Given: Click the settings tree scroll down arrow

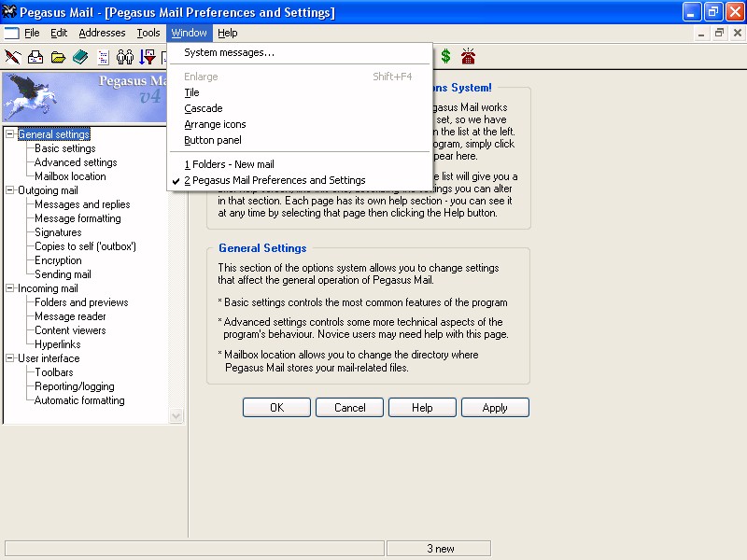Looking at the screenshot, I should [176, 415].
